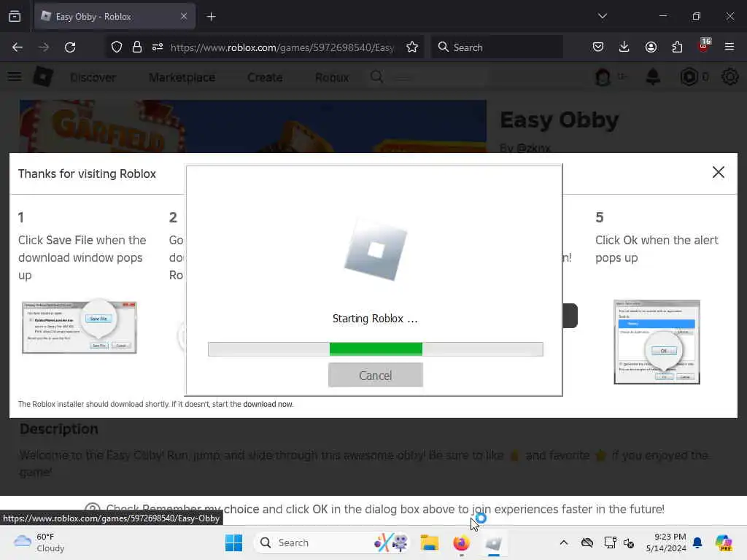
Task: Click the green Starting Roblox progress bar
Action: click(x=376, y=349)
